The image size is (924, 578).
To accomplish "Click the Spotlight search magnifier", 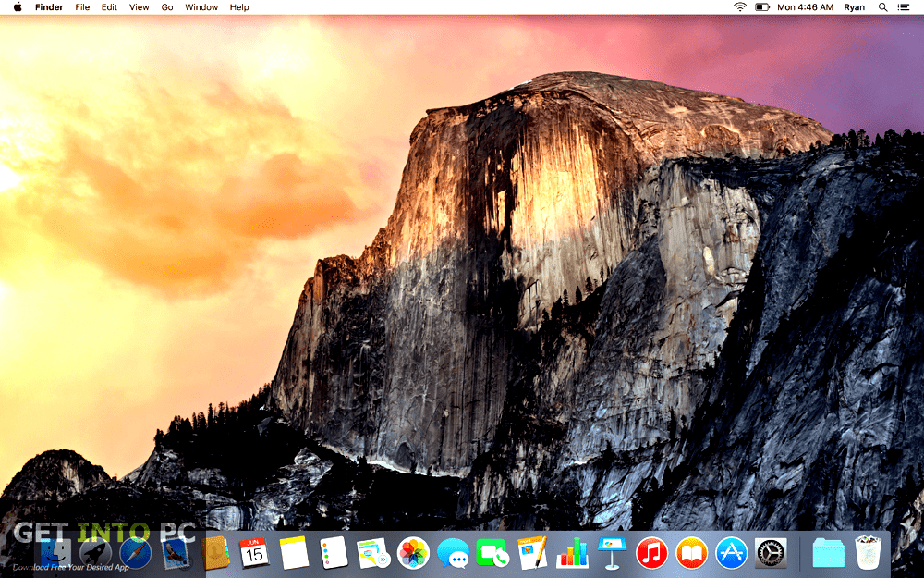I will click(x=881, y=7).
